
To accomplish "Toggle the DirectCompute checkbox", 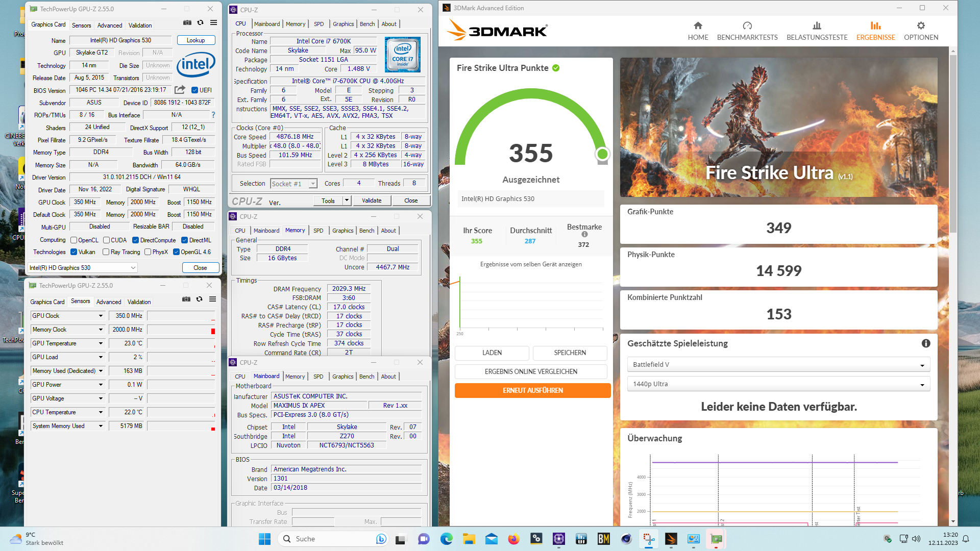I will pos(135,240).
